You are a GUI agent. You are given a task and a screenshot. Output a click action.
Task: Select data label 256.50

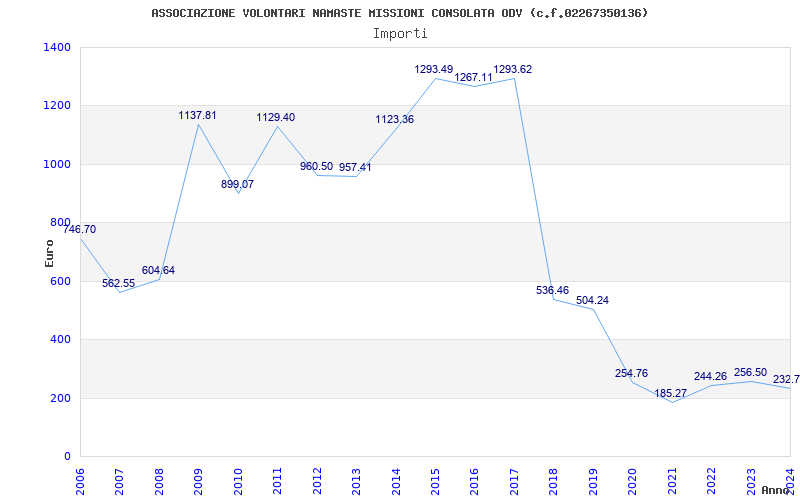coord(751,372)
